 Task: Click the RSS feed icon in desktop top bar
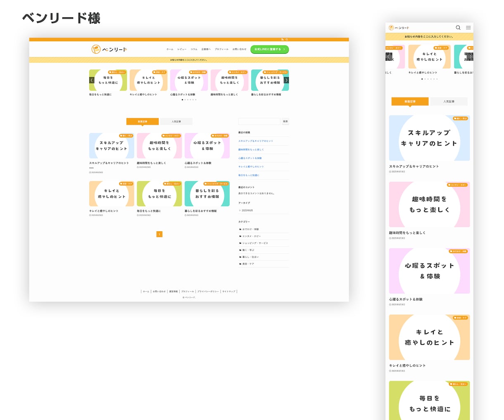coord(283,40)
